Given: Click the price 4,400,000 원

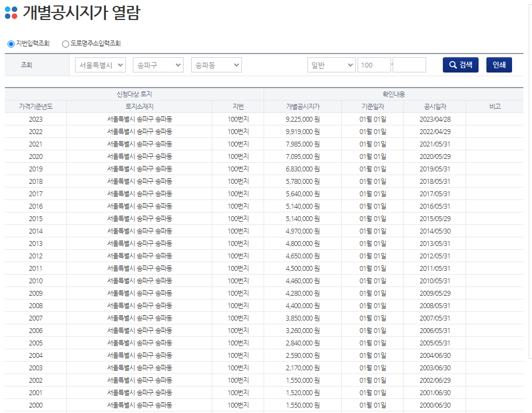Looking at the screenshot, I should (x=302, y=305).
